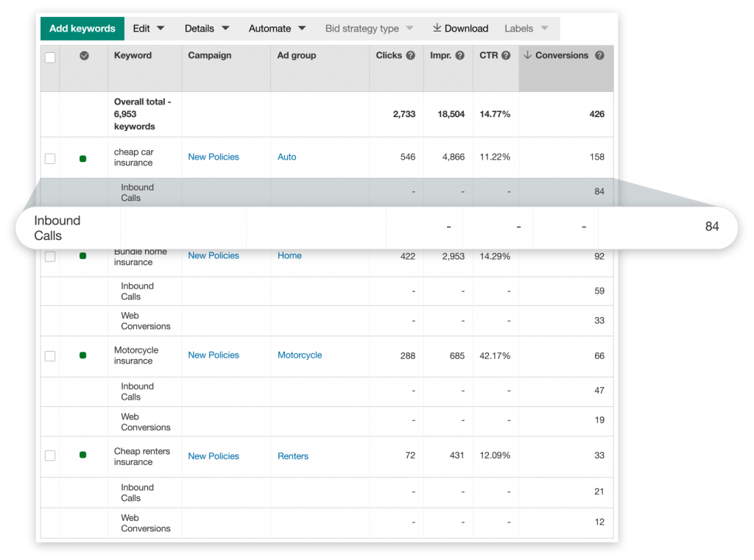Click the green status dot for Motorcycle insurance
The width and height of the screenshot is (754, 560).
coord(82,355)
